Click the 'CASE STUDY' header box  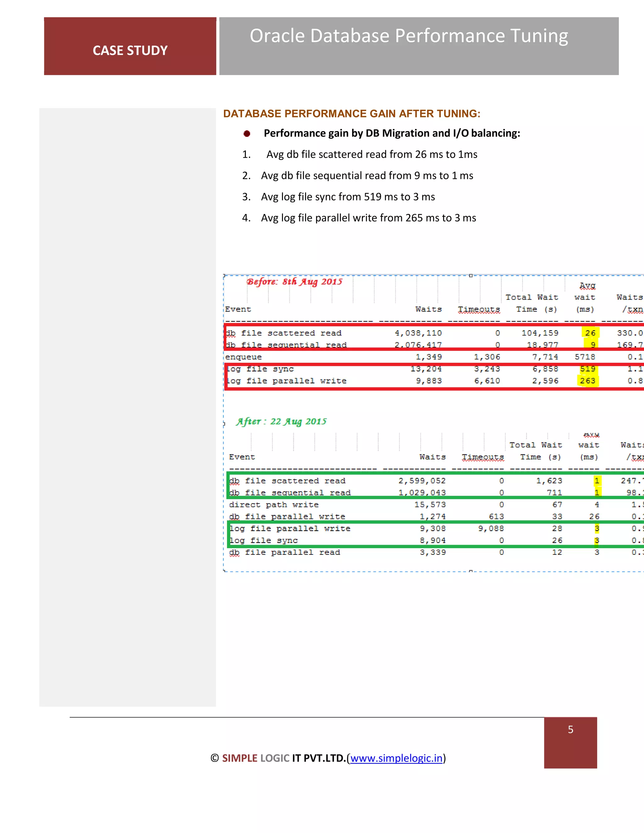click(130, 46)
